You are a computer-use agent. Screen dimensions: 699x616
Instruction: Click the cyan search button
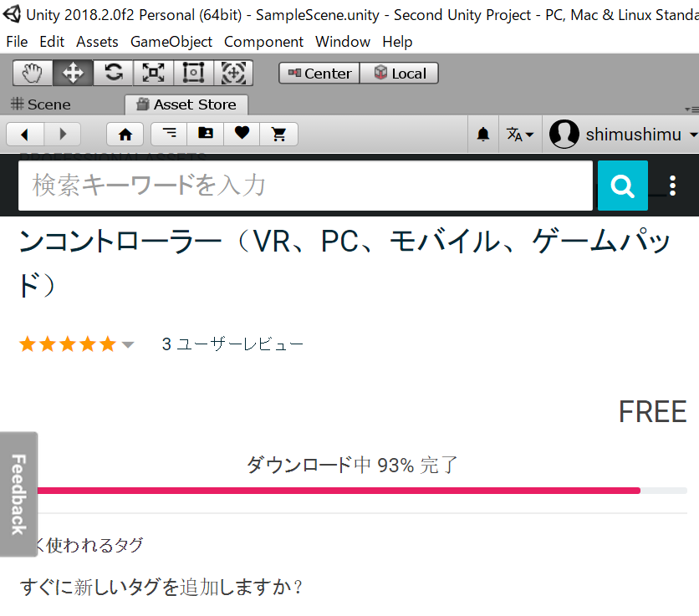click(622, 186)
